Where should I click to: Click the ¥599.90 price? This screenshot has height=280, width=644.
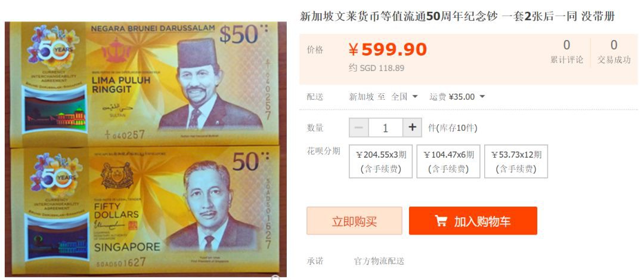coord(388,50)
